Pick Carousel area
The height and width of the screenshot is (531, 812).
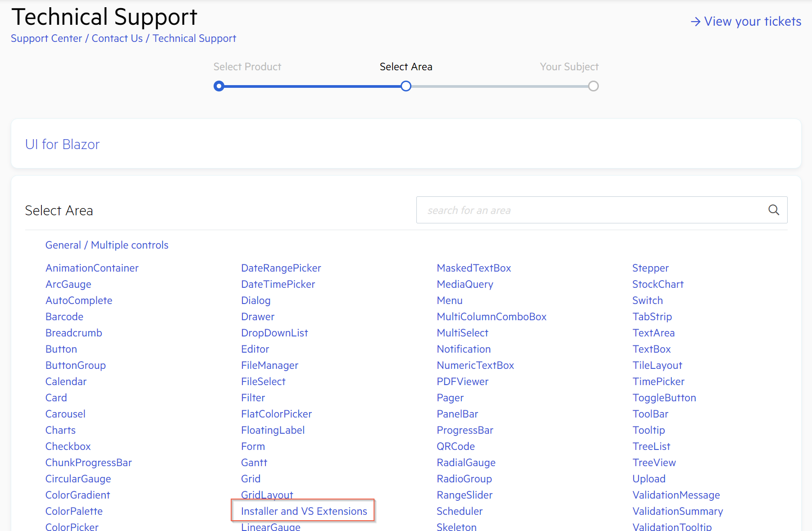(65, 414)
